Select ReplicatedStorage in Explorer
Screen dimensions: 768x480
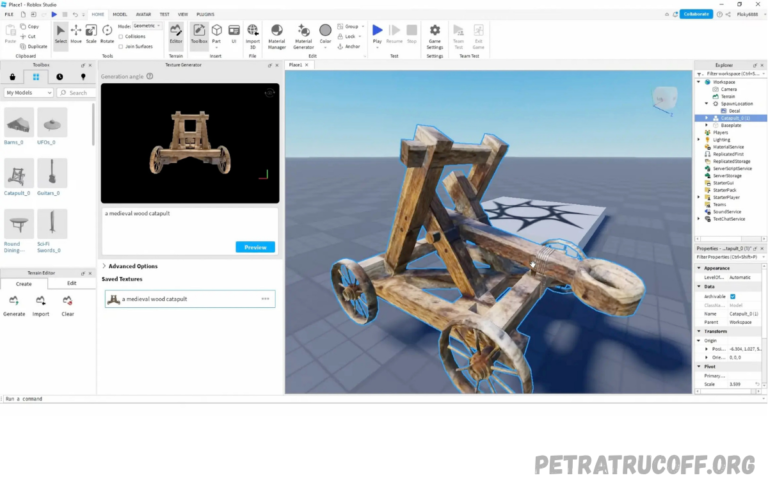point(731,161)
